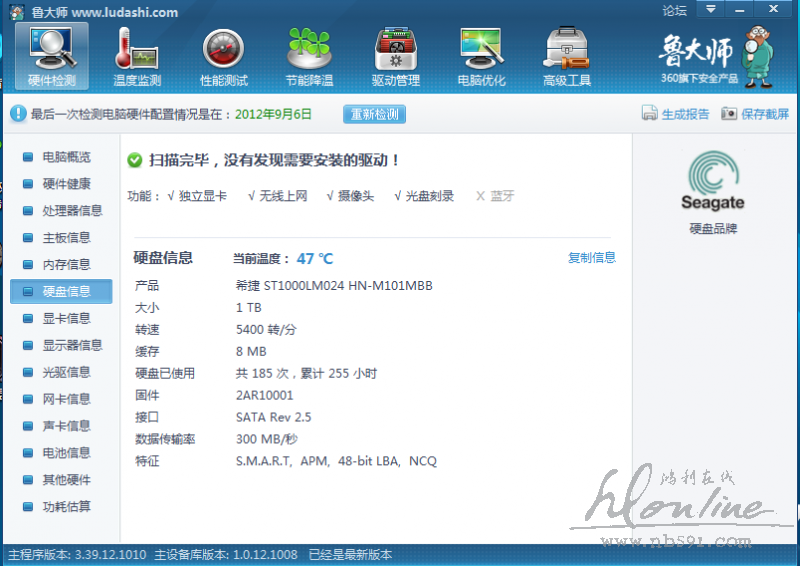Screen dimensions: 800x566
Task: Open the title bar main menu dropdown
Action: click(711, 9)
